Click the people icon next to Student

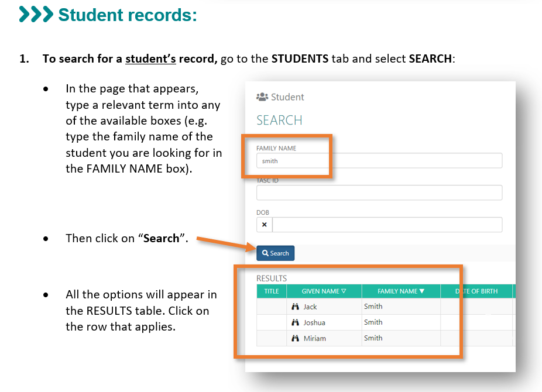(262, 97)
